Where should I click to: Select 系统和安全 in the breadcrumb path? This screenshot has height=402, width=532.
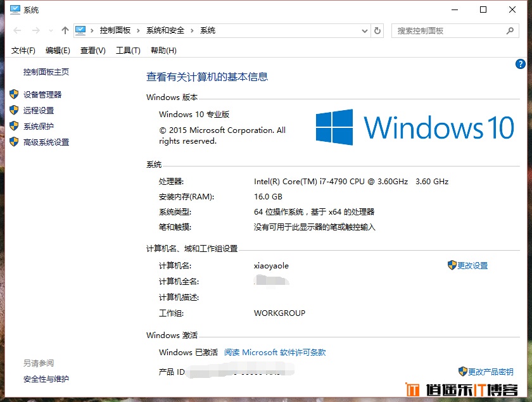pos(165,30)
